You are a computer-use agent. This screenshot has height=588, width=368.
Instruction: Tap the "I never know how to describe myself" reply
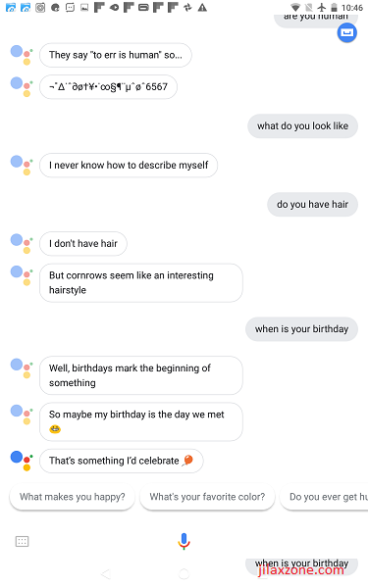129,165
